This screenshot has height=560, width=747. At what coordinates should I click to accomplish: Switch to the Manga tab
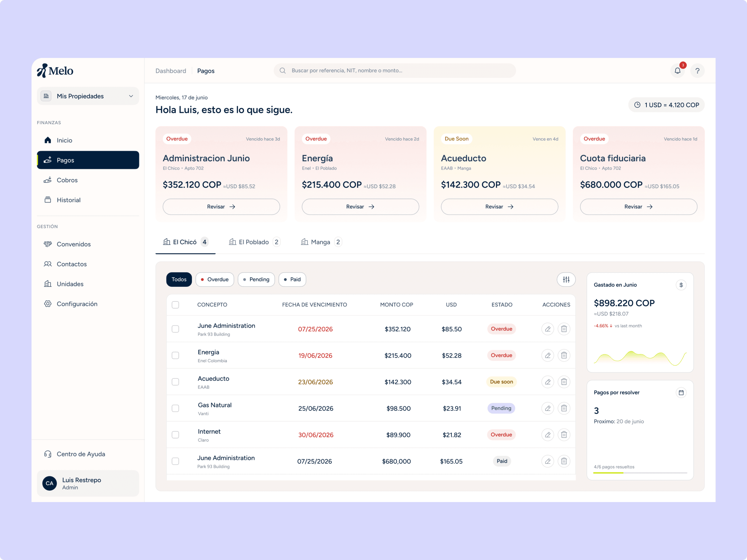(321, 242)
